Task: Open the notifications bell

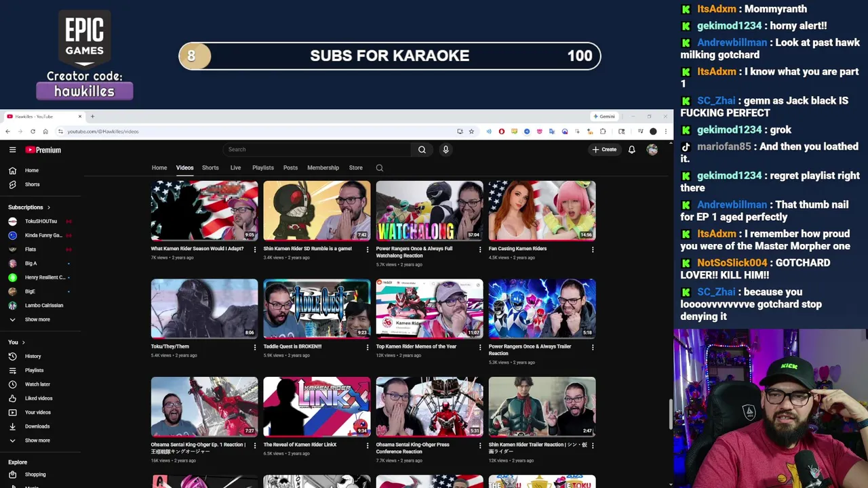Action: point(631,150)
